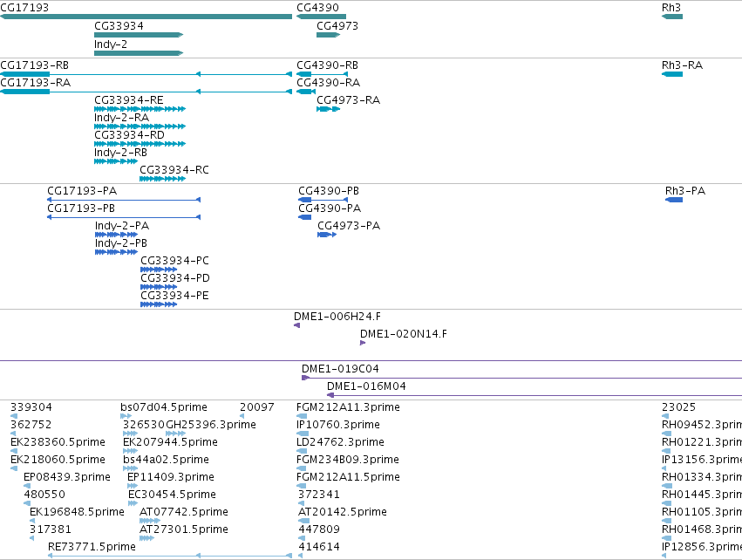This screenshot has height=560, width=742.
Task: Select protein CG4390-PA label
Action: 330,208
